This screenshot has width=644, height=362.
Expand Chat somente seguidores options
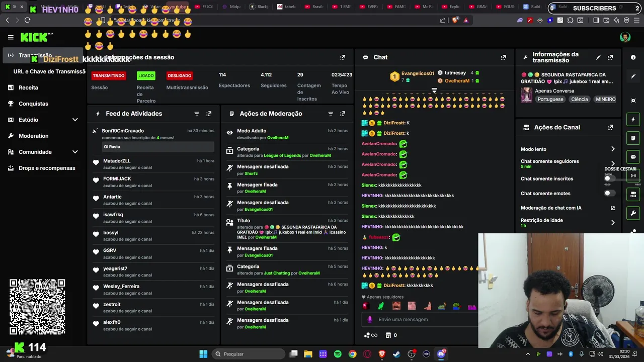coord(613,163)
